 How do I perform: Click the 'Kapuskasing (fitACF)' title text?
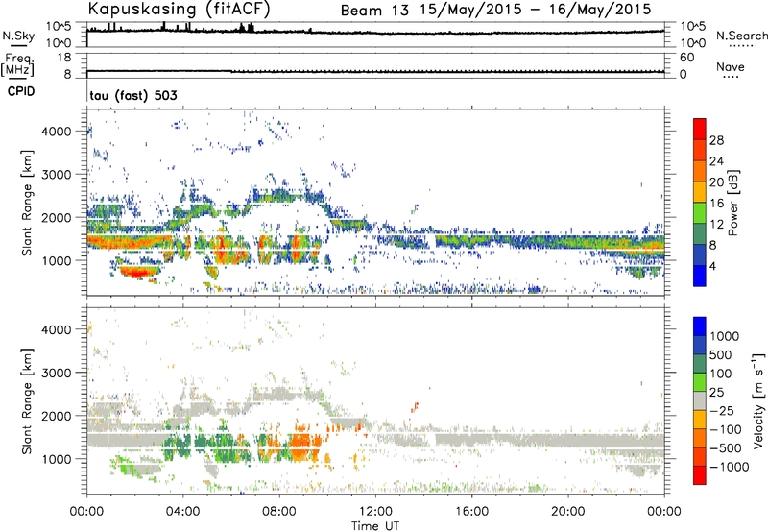pyautogui.click(x=179, y=10)
